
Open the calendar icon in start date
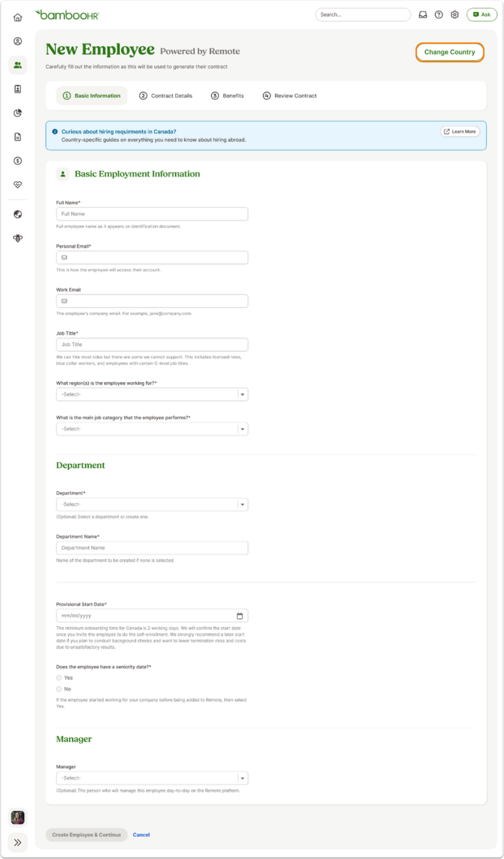(239, 615)
